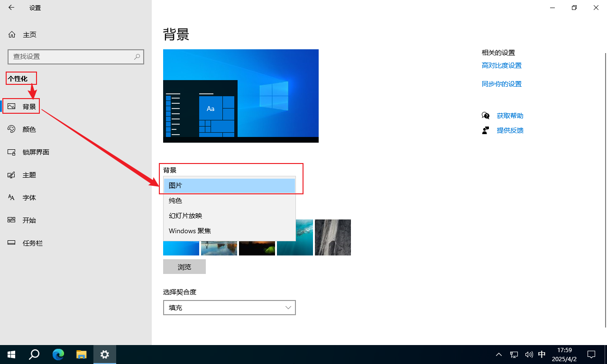Show hidden tray icons chevron

(499, 355)
